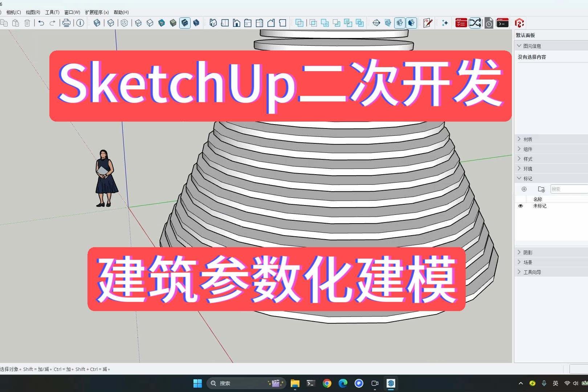Image resolution: width=588 pixels, height=392 pixels.
Task: Click the Print icon in the toolbar
Action: point(66,23)
